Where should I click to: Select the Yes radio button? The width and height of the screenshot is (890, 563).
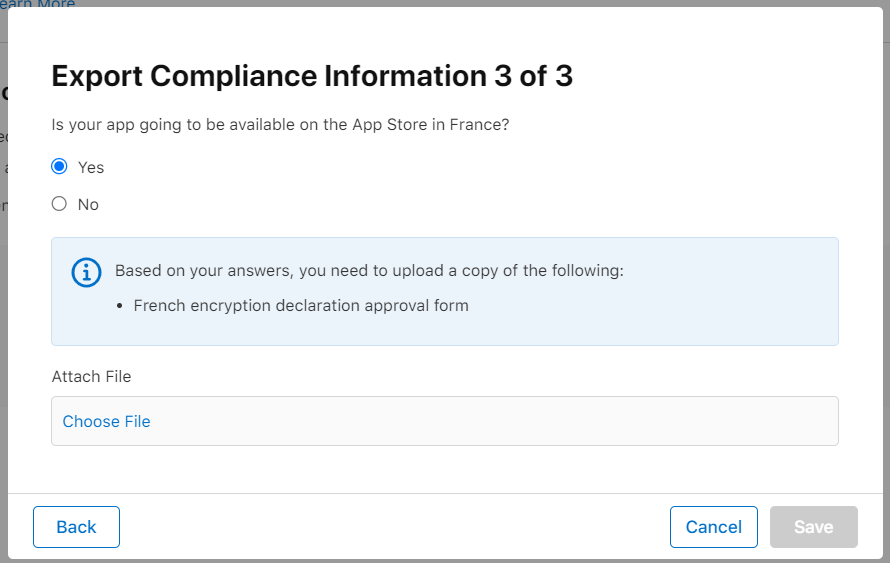click(x=59, y=167)
